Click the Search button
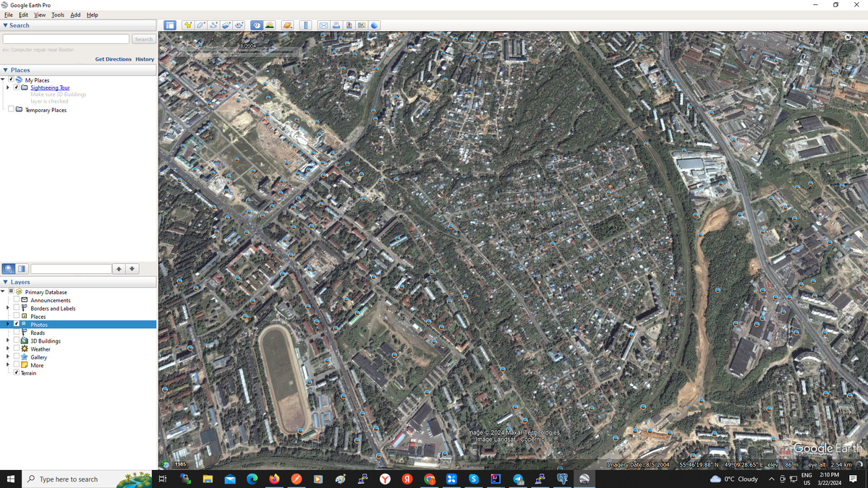The image size is (868, 488). [x=144, y=39]
